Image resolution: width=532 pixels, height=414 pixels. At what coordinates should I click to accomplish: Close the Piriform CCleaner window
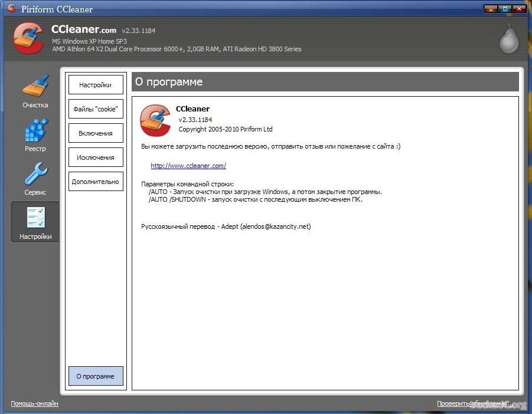pos(520,8)
